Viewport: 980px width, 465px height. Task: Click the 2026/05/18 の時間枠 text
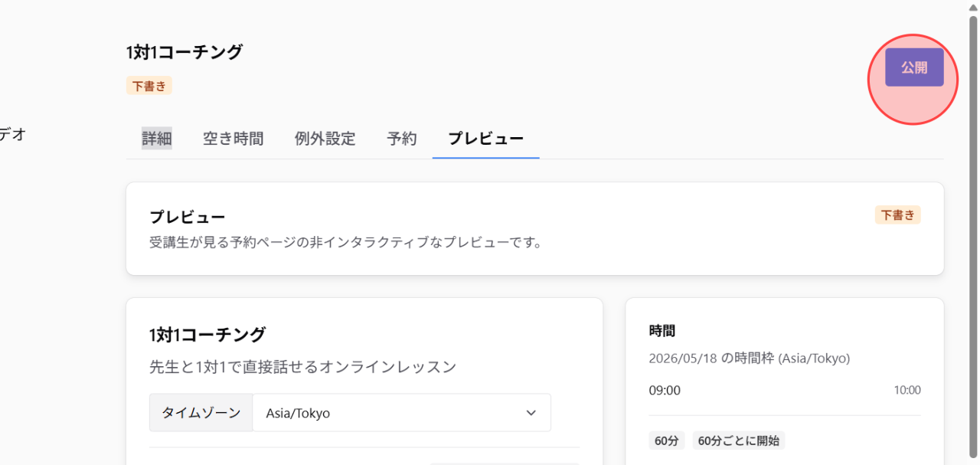(x=749, y=358)
